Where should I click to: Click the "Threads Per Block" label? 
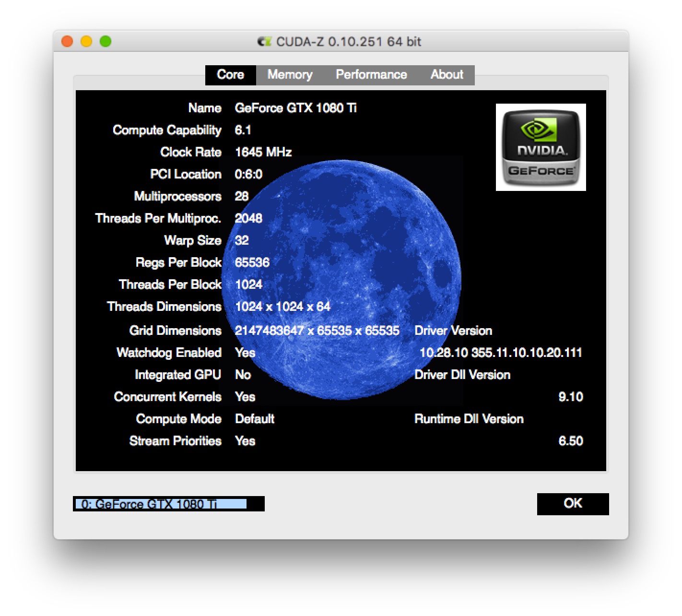[170, 284]
